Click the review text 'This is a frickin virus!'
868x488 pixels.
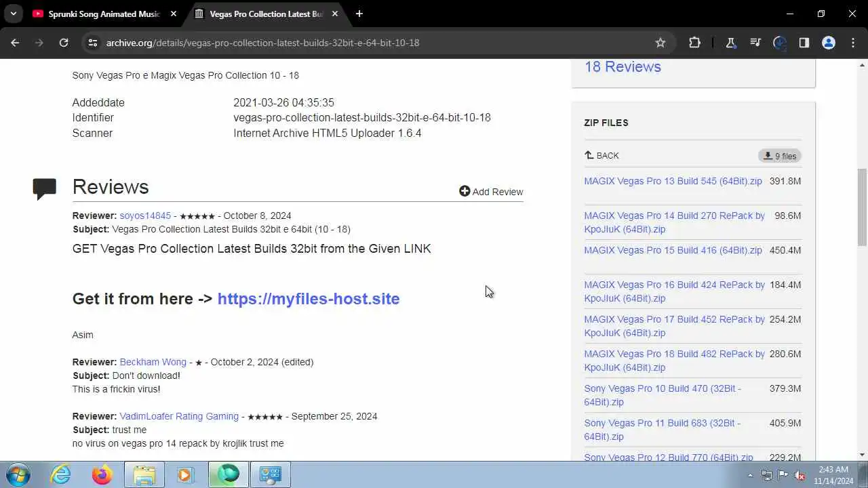117,389
